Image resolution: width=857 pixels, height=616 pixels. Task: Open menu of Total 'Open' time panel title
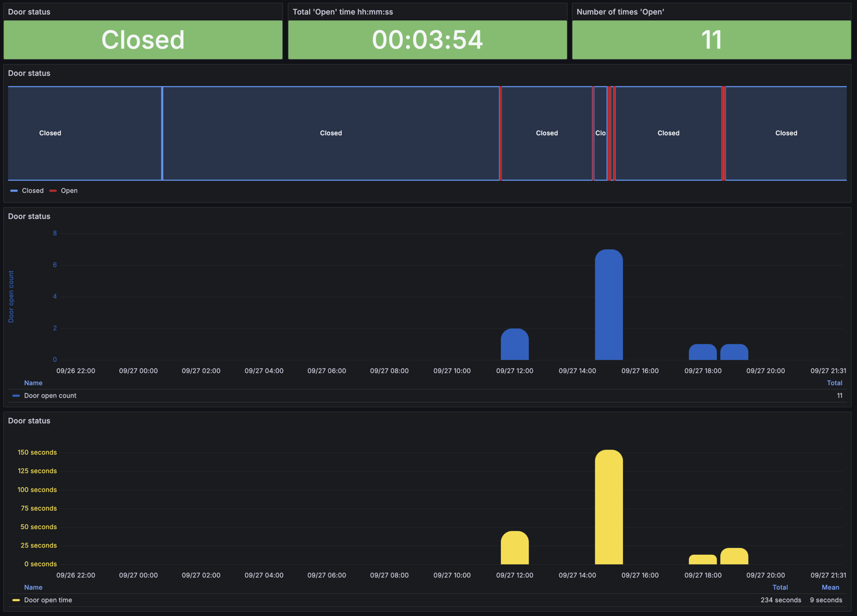pos(342,12)
